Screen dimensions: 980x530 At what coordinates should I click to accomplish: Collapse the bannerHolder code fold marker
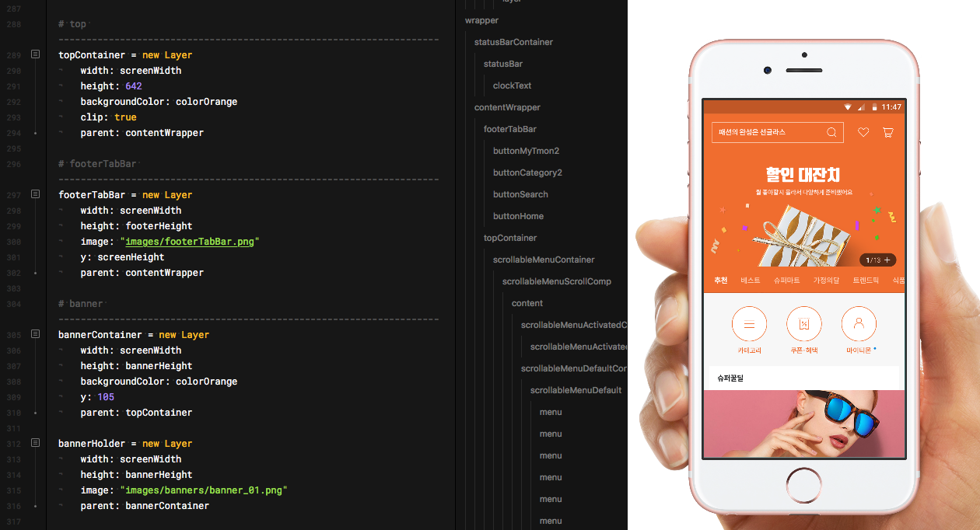tap(35, 443)
